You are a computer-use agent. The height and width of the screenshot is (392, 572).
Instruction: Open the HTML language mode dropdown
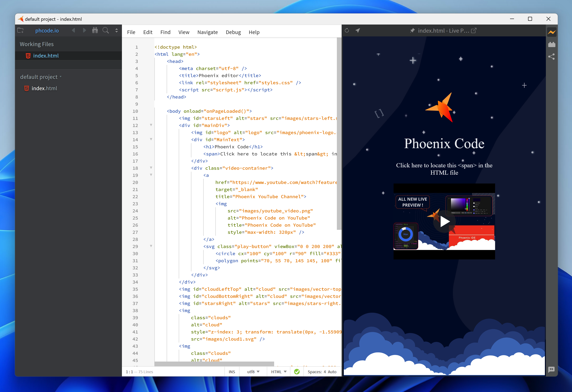pos(279,372)
